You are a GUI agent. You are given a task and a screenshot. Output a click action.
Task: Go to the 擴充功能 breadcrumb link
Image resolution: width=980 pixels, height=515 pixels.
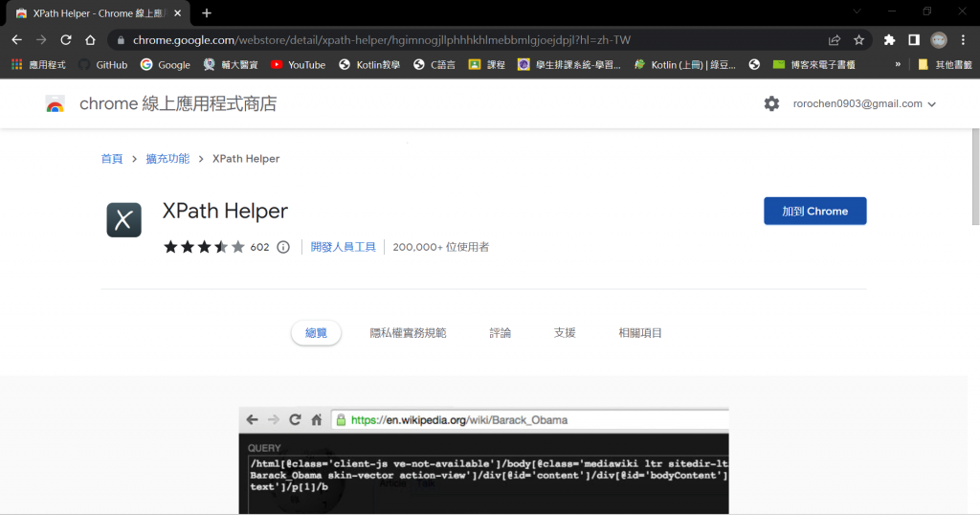pos(167,159)
